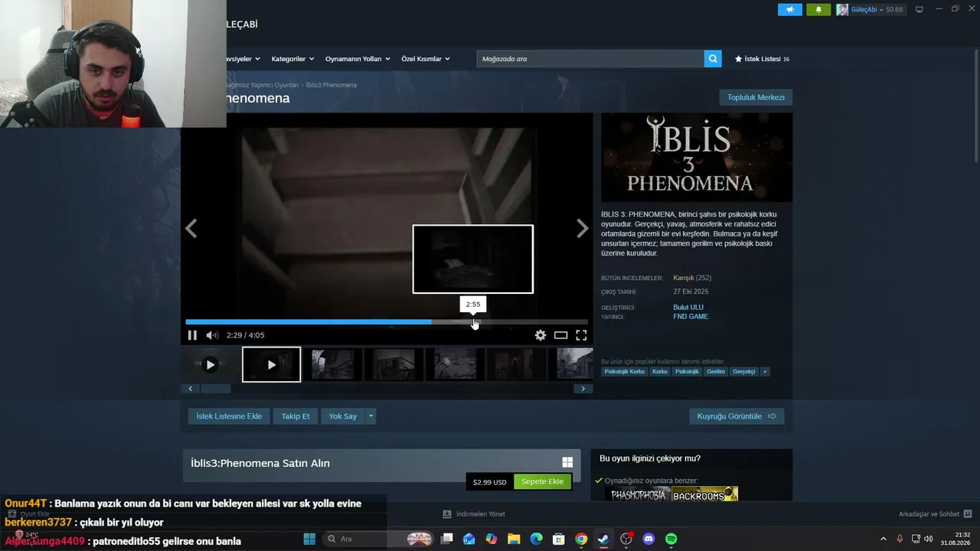This screenshot has height=551, width=980.
Task: Open Discord from the taskbar
Action: (649, 539)
